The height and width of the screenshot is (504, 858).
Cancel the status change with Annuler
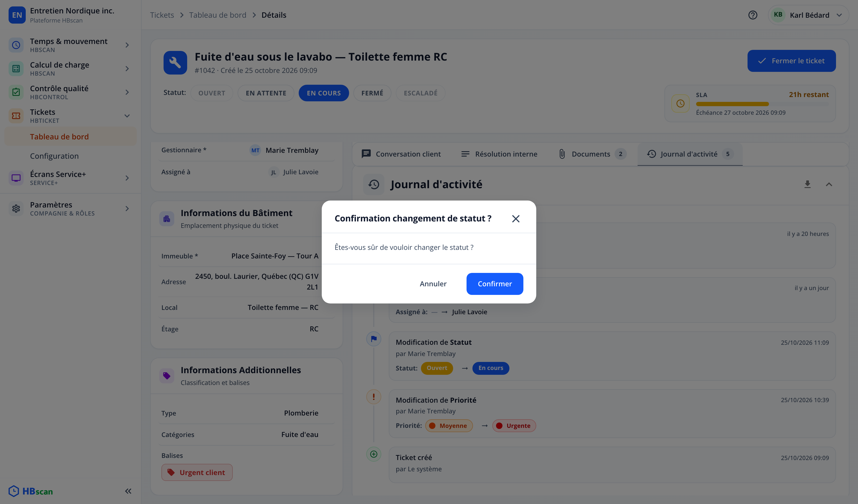pos(433,284)
